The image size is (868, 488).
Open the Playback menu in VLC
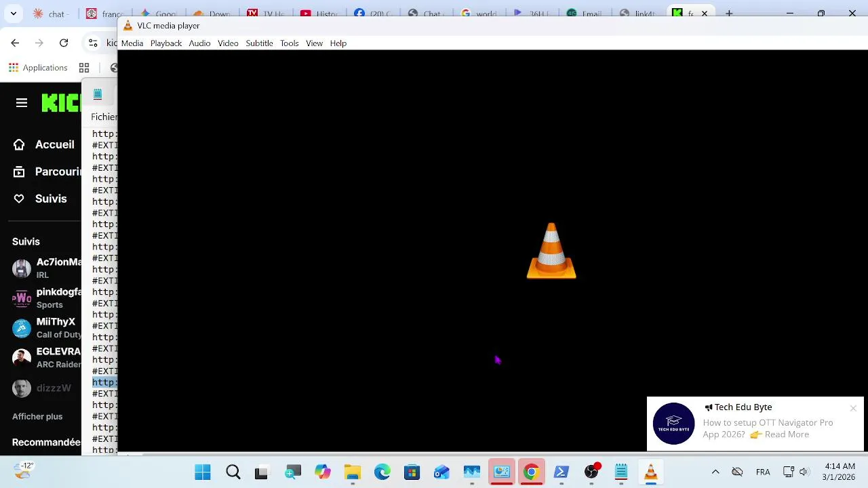click(x=166, y=43)
